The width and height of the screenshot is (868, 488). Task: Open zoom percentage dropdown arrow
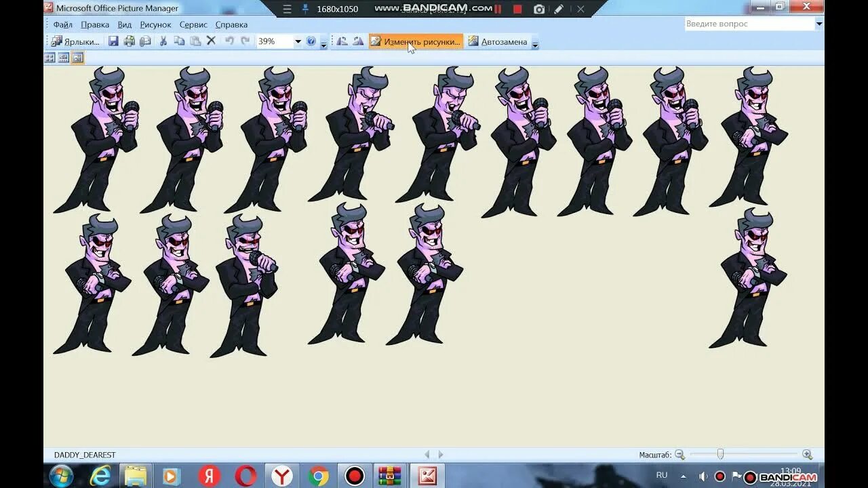tap(297, 41)
